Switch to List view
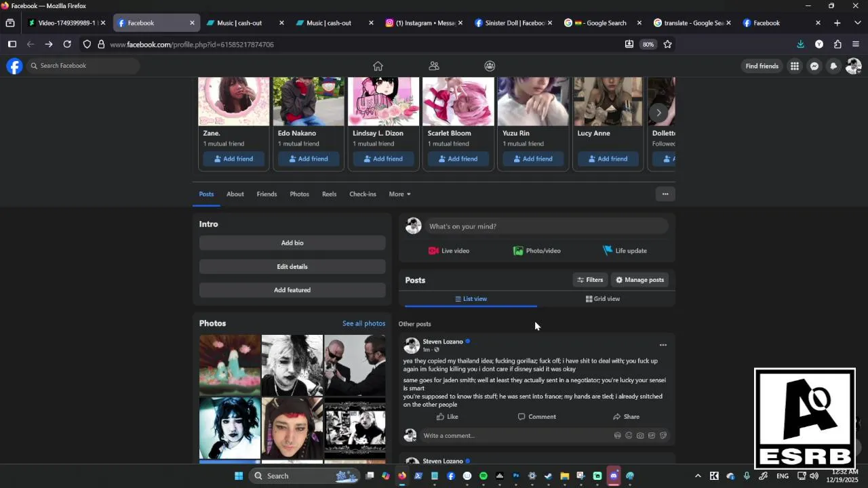The height and width of the screenshot is (488, 868). point(471,299)
